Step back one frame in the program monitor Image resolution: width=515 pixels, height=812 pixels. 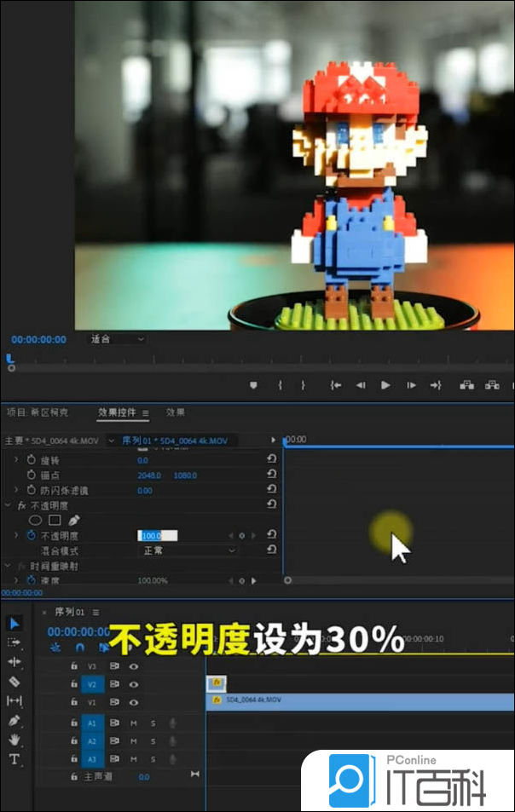(361, 385)
